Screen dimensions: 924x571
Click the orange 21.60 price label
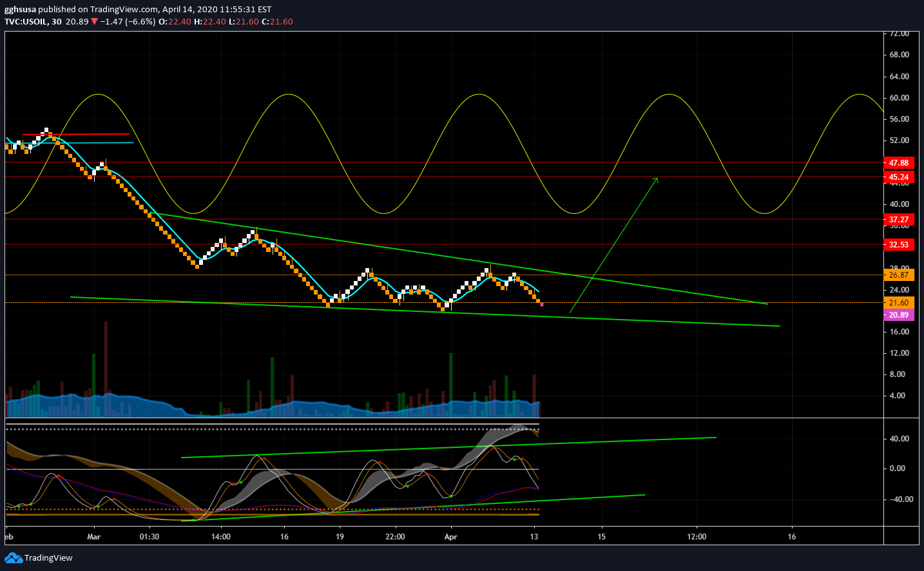click(899, 303)
